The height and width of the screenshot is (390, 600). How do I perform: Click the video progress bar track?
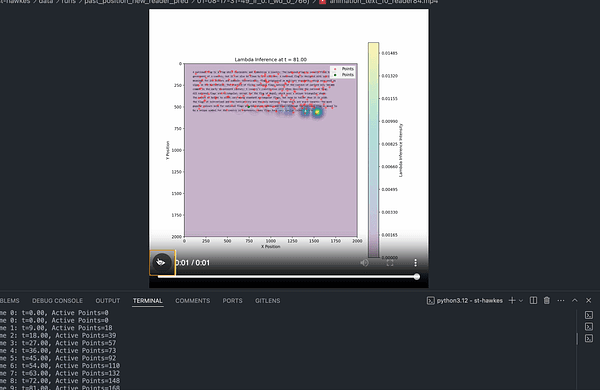coord(287,276)
